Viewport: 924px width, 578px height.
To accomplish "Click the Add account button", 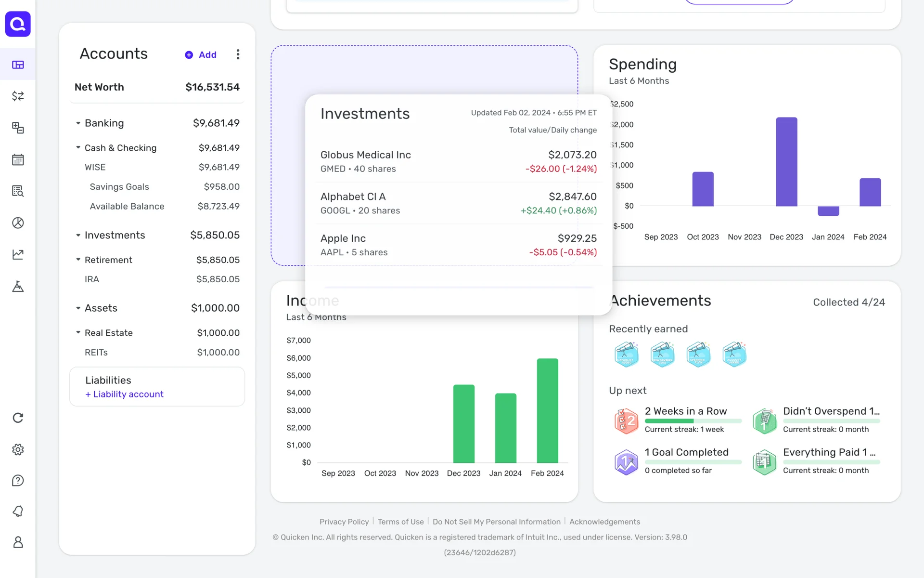I will (201, 55).
